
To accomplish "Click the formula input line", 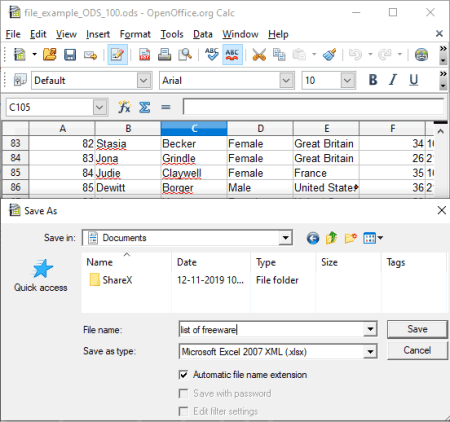I will tap(313, 107).
